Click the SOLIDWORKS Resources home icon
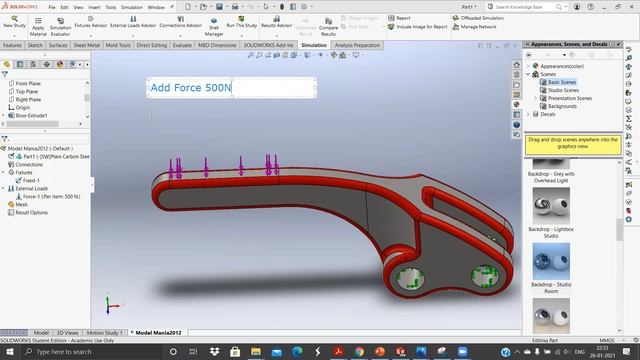 pyautogui.click(x=516, y=64)
